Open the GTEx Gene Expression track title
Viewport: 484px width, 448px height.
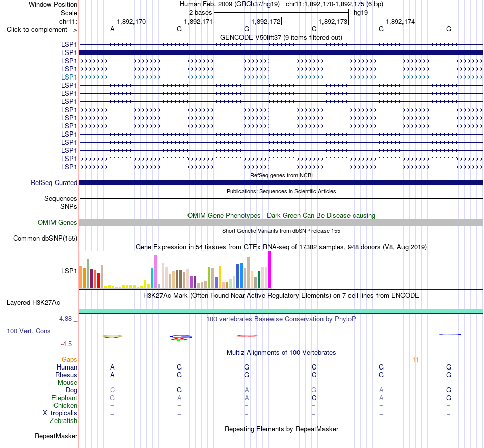[x=281, y=247]
